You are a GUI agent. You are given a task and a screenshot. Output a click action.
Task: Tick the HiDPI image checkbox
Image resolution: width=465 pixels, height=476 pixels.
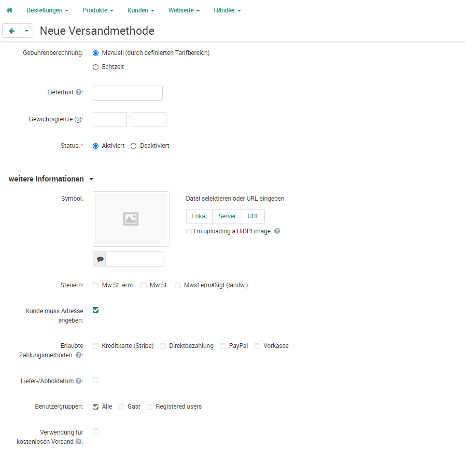pos(189,232)
